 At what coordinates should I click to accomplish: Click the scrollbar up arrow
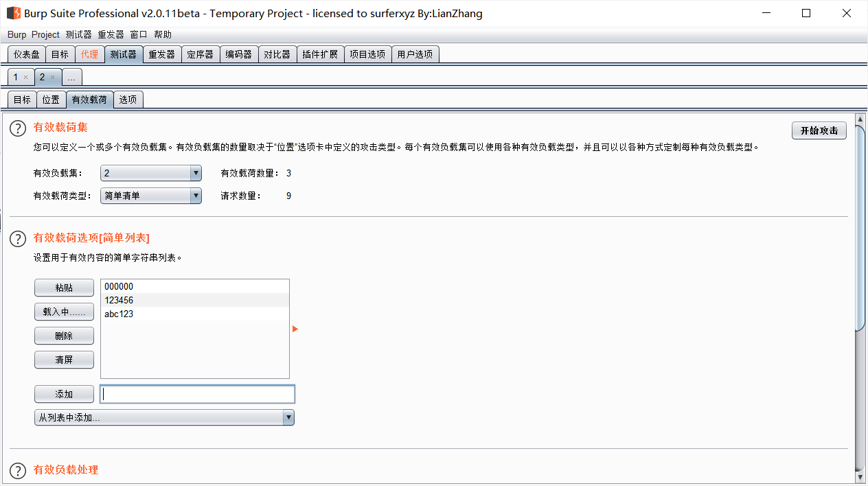point(860,119)
